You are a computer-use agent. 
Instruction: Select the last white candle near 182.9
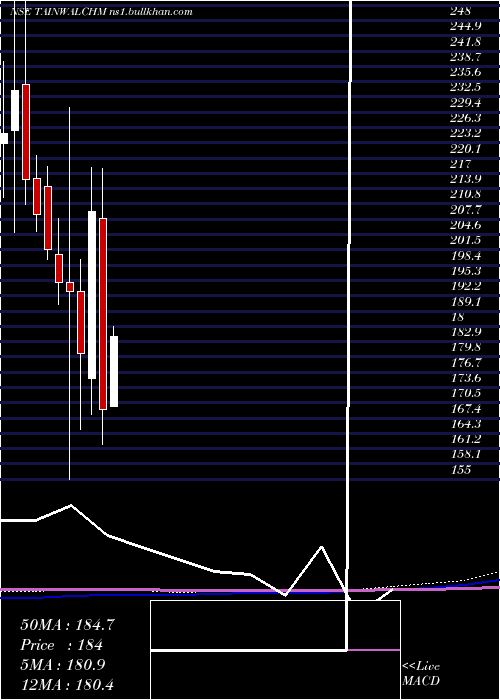[114, 371]
